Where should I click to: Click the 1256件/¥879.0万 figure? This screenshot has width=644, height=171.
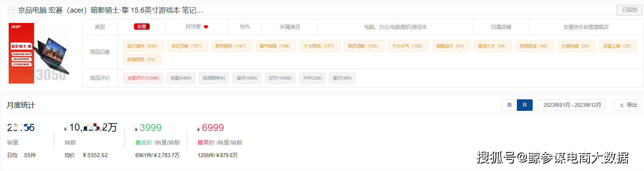point(218,155)
